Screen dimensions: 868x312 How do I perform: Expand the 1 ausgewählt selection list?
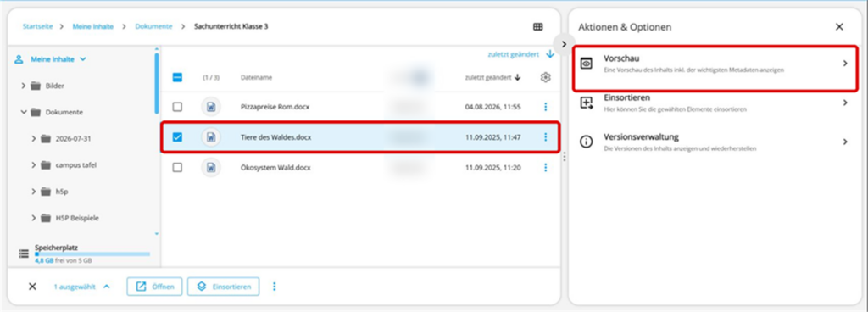point(107,287)
